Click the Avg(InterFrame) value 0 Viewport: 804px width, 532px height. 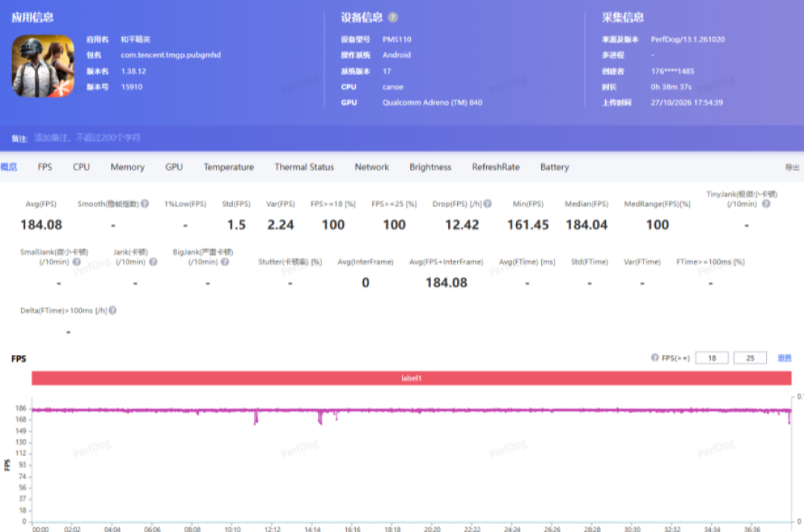(x=366, y=283)
